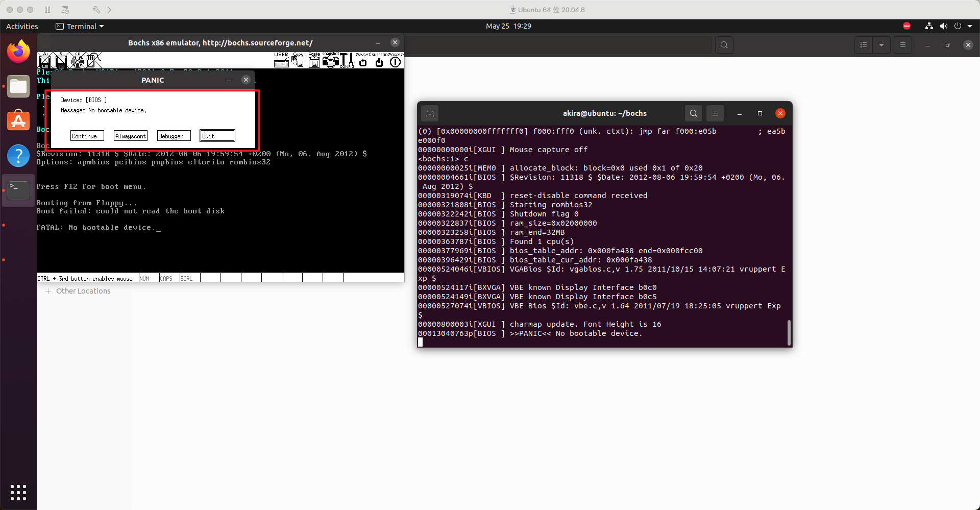
Task: Toggle the mouse capture icon in Bochs toolbar
Action: pyautogui.click(x=93, y=61)
